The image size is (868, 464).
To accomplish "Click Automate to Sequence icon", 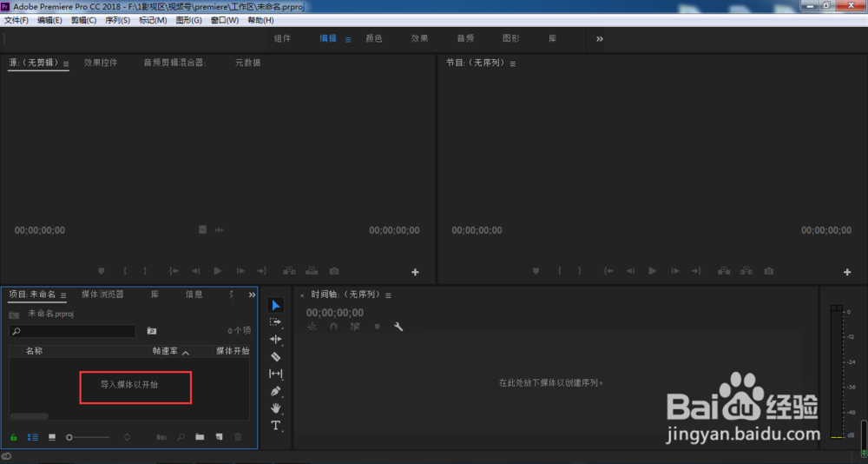I will point(161,437).
